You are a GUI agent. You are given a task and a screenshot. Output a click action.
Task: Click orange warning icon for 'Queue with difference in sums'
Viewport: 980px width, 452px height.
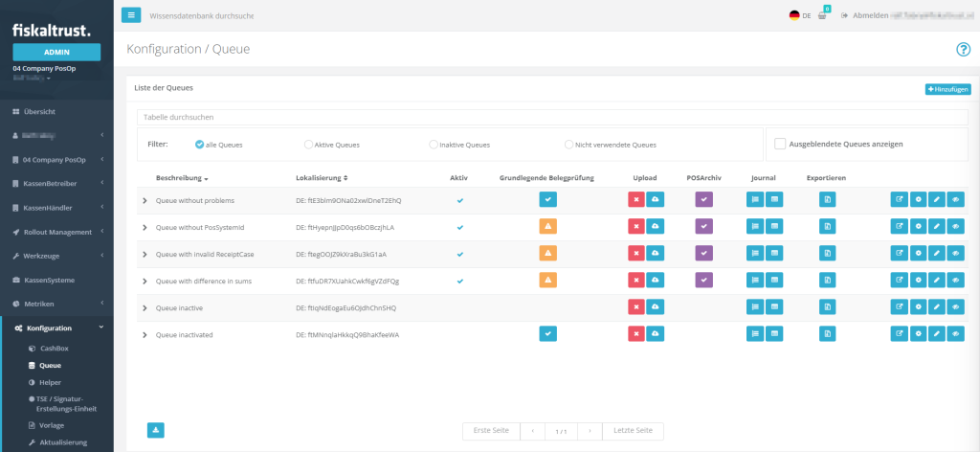pos(548,281)
